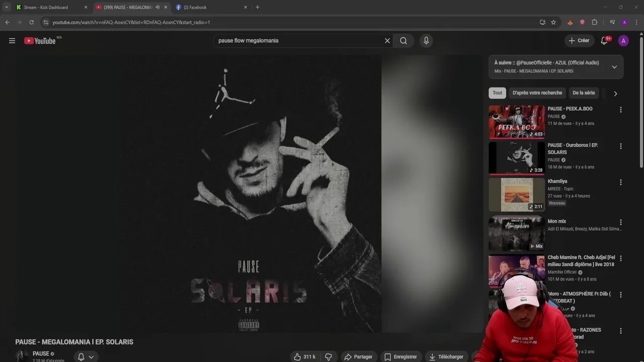The width and height of the screenshot is (644, 362).
Task: Open the browser extensions puzzle icon
Action: click(x=594, y=22)
